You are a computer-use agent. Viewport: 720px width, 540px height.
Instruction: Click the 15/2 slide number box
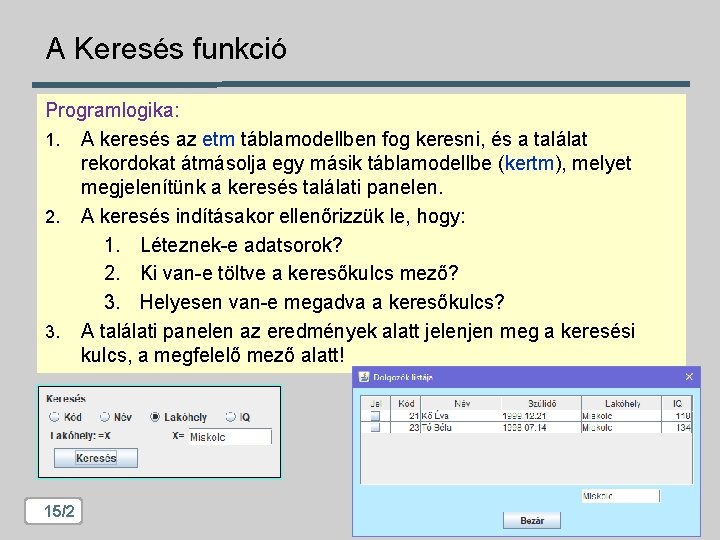click(x=54, y=511)
